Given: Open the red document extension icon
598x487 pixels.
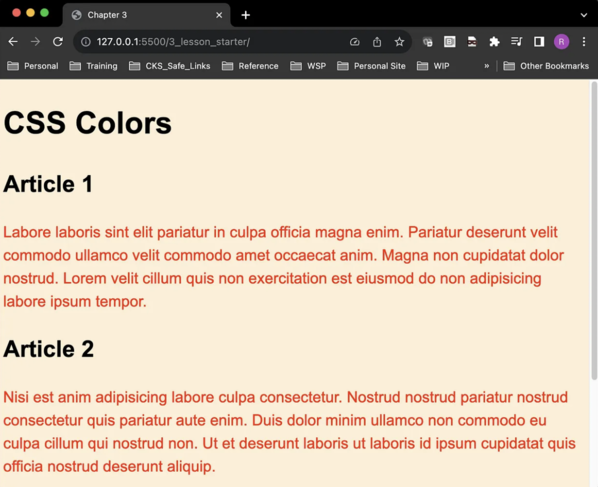Looking at the screenshot, I should tap(472, 42).
